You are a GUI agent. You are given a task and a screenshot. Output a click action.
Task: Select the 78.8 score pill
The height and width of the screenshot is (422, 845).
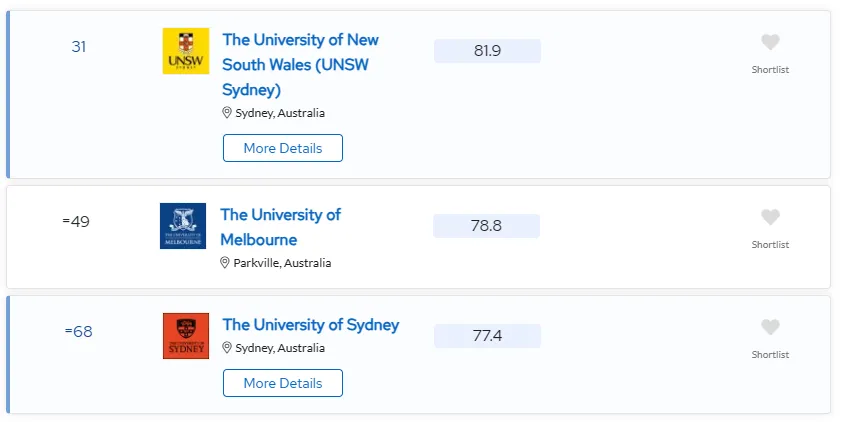[x=487, y=226]
